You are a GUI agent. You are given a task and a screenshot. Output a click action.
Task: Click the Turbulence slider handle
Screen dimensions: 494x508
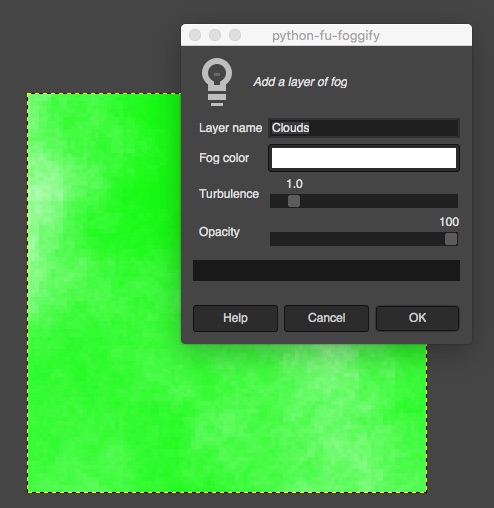click(294, 201)
